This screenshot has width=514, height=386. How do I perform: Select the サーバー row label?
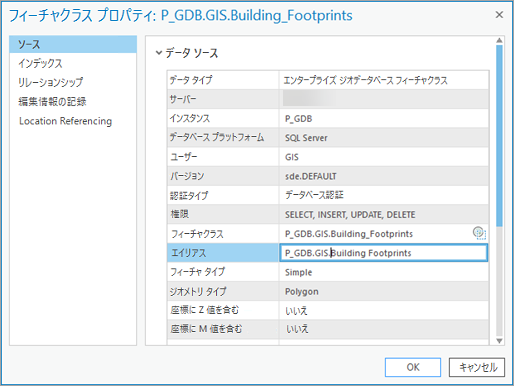pos(183,99)
